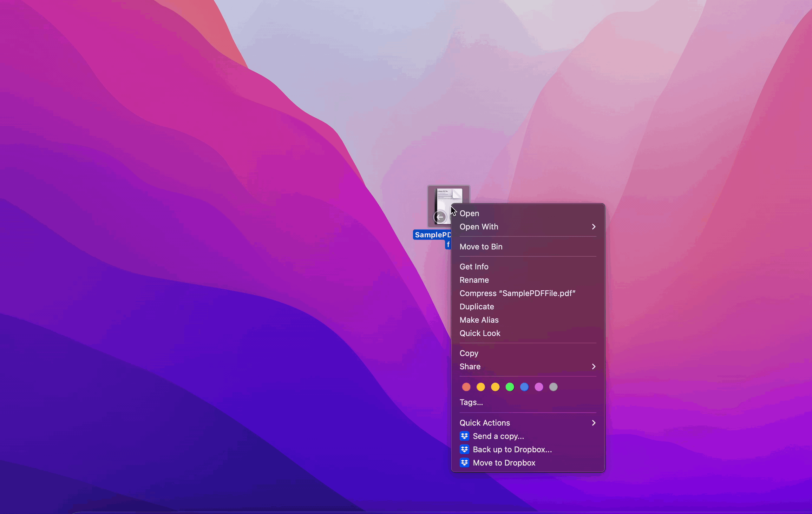Expand the Open With submenu arrow
This screenshot has height=514, width=812.
[x=593, y=227]
